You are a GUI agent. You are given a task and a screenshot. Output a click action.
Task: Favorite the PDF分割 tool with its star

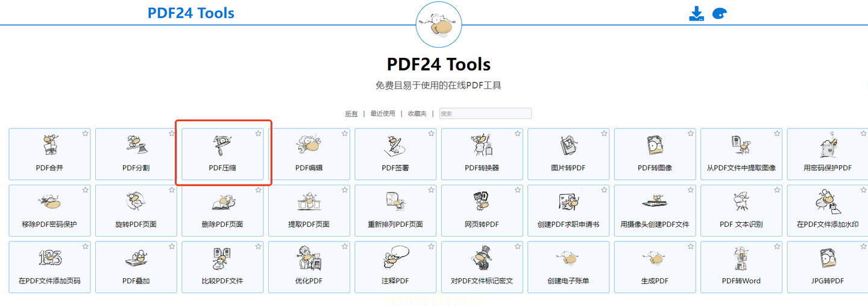pos(172,133)
